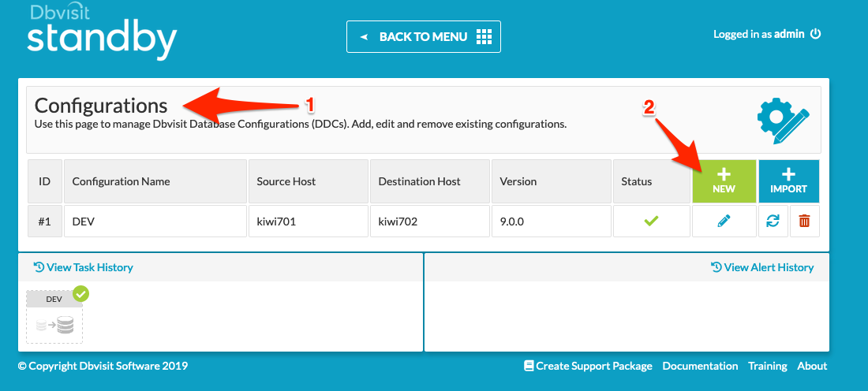Image resolution: width=868 pixels, height=391 pixels.
Task: Click the Configuration Name column header
Action: tap(155, 181)
